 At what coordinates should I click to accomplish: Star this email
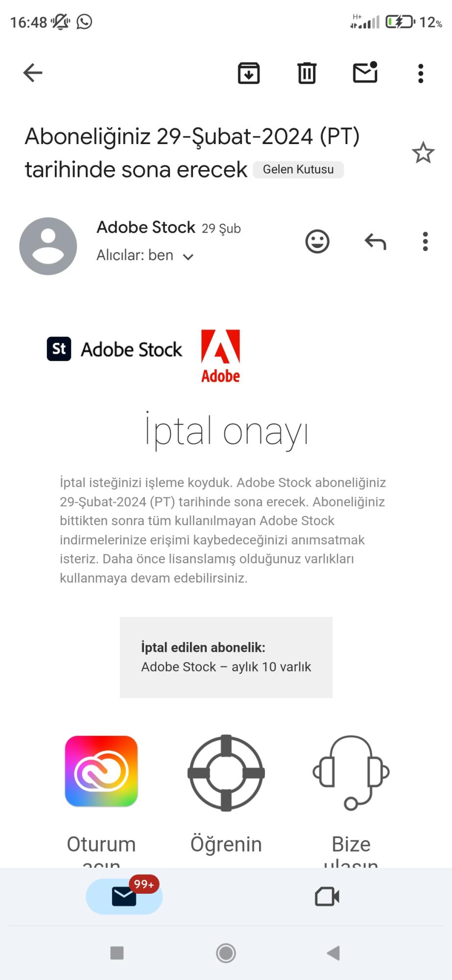coord(423,152)
